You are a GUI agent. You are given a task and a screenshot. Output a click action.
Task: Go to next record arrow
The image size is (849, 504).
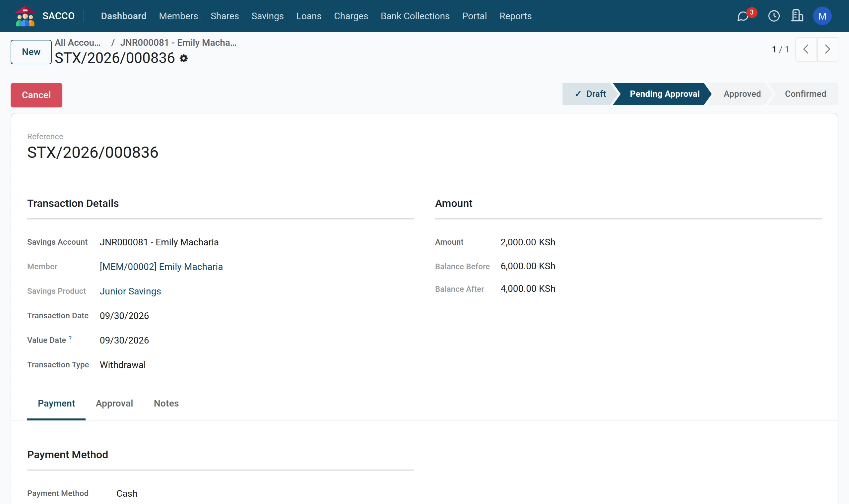point(827,49)
